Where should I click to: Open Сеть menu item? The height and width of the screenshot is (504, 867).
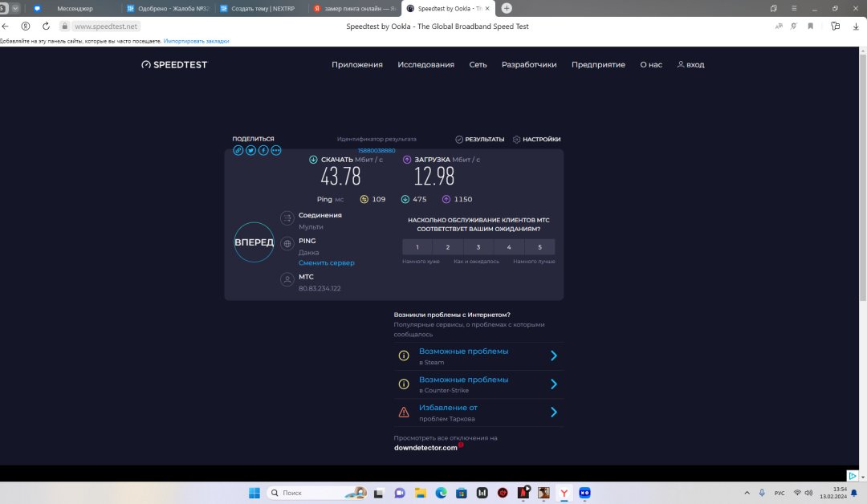(478, 65)
